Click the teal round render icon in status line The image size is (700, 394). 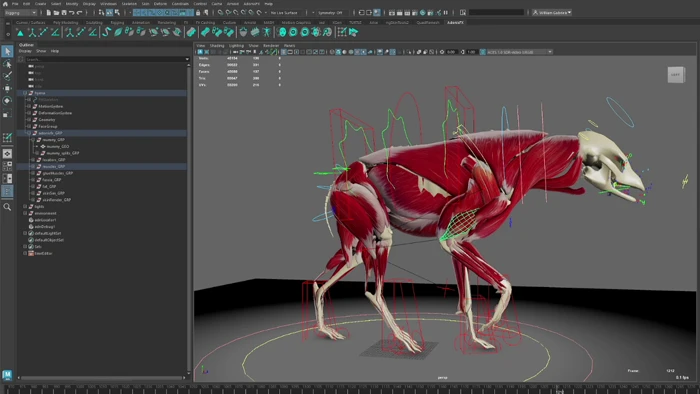pos(422,12)
